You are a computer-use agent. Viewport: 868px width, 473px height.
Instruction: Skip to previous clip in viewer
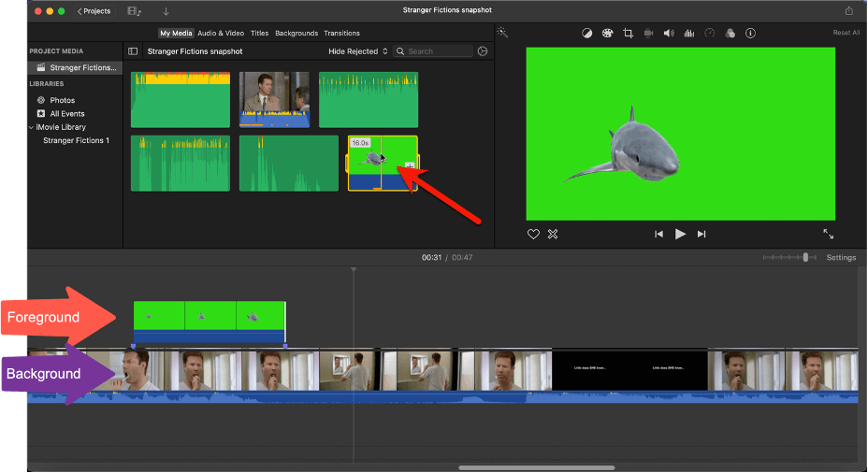658,234
